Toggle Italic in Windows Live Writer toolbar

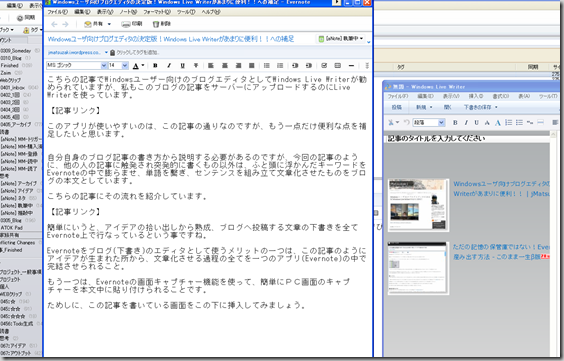[x=466, y=123]
